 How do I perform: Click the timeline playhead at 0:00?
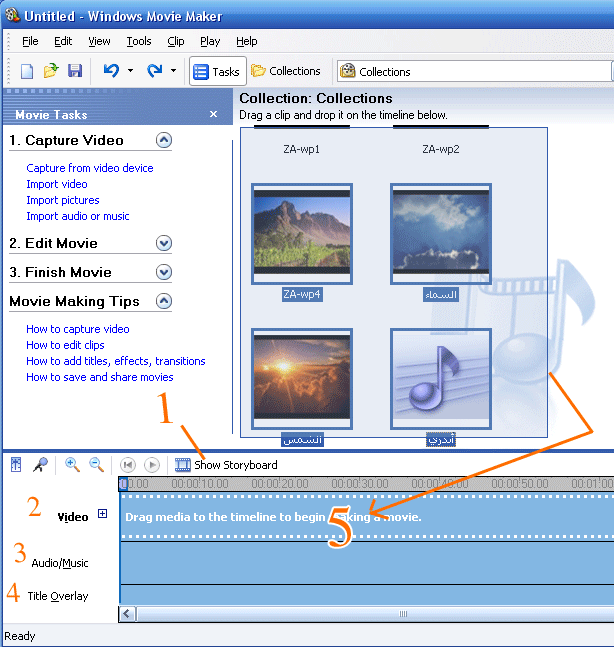[123, 484]
